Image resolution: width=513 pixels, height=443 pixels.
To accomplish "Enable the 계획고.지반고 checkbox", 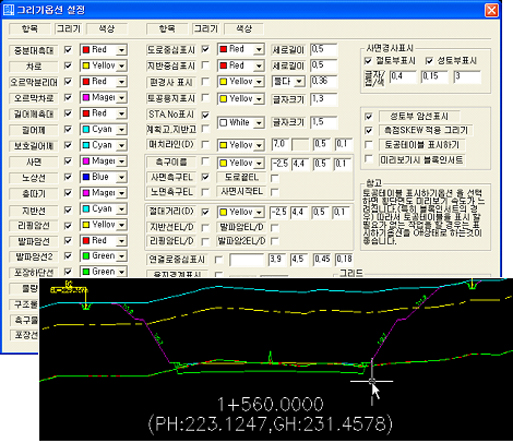I will click(x=205, y=128).
